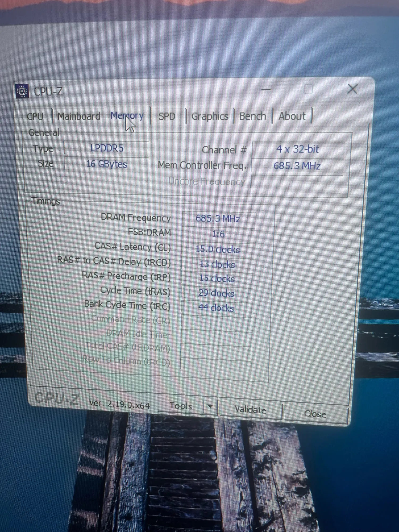Open the CPU tab
399x532 pixels.
[35, 116]
